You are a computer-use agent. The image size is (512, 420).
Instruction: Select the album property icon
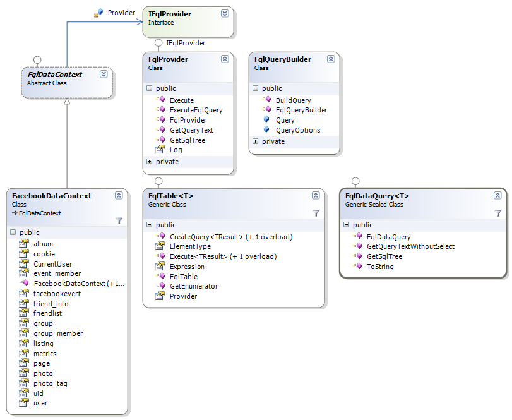click(x=24, y=243)
